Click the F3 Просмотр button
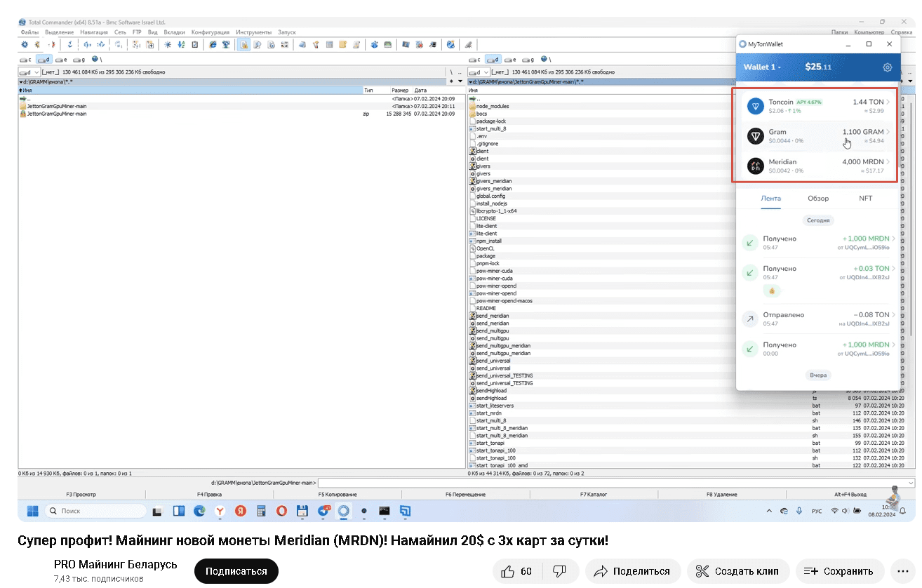This screenshot has width=922, height=588. 81,495
